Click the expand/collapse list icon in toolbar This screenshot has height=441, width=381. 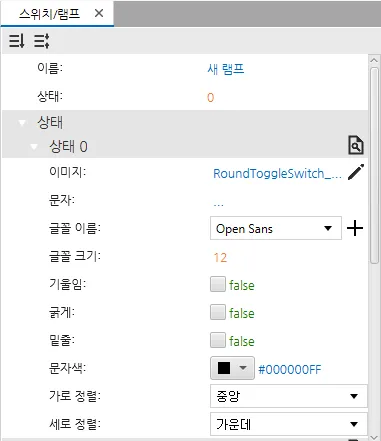coord(42,41)
